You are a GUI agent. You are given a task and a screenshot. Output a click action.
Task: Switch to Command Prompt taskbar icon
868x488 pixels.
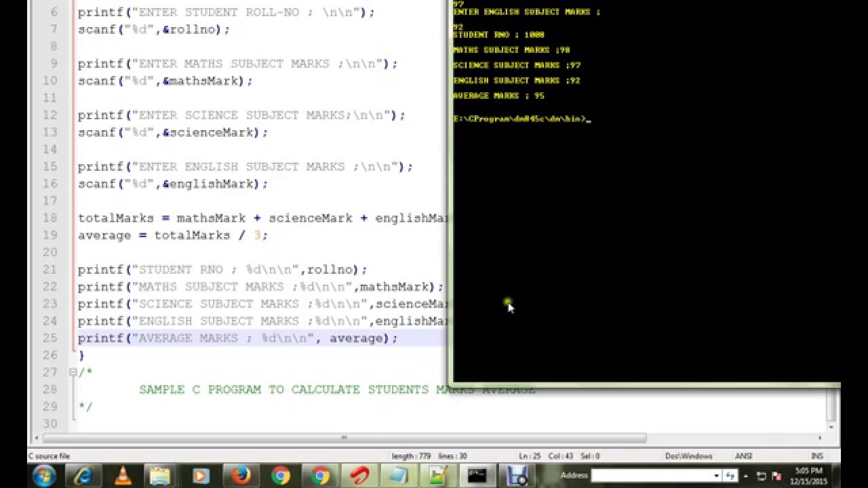477,476
